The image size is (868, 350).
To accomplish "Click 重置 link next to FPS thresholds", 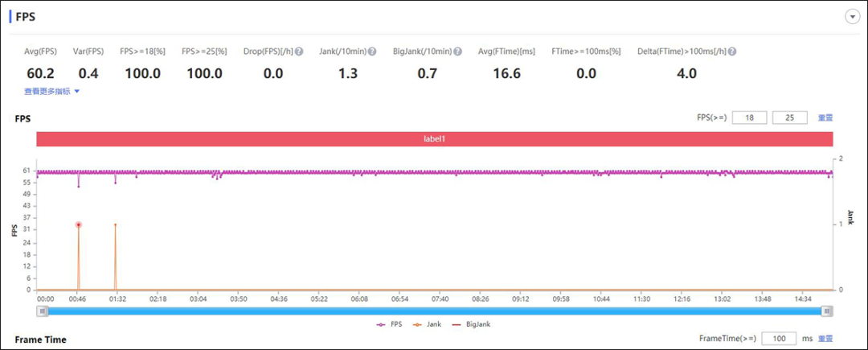I will tap(825, 117).
